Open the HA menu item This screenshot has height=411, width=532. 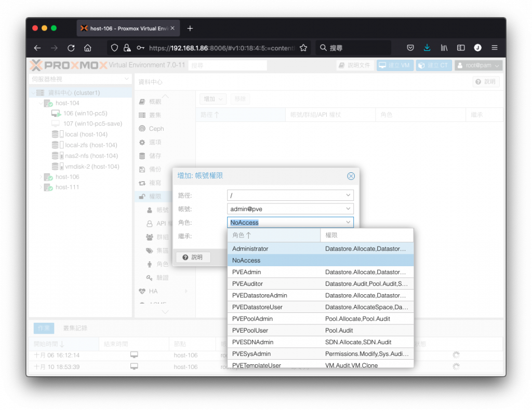click(x=153, y=292)
